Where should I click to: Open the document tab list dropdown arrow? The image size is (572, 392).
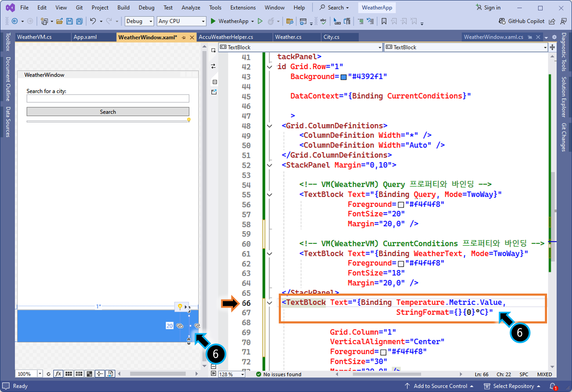tap(546, 37)
